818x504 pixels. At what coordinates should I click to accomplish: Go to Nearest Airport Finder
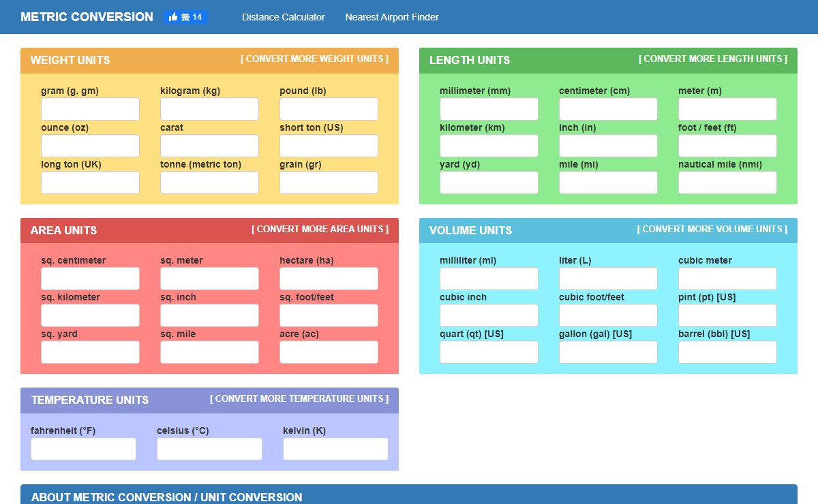(392, 17)
